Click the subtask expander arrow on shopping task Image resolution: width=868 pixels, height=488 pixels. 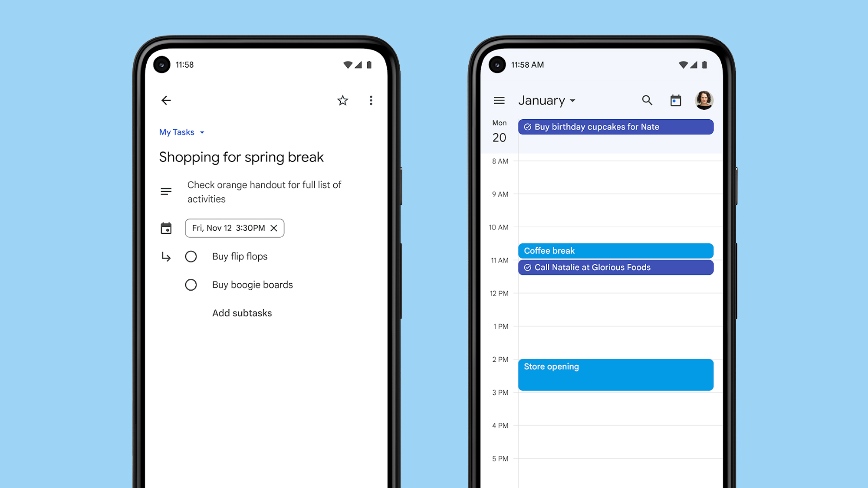click(166, 256)
